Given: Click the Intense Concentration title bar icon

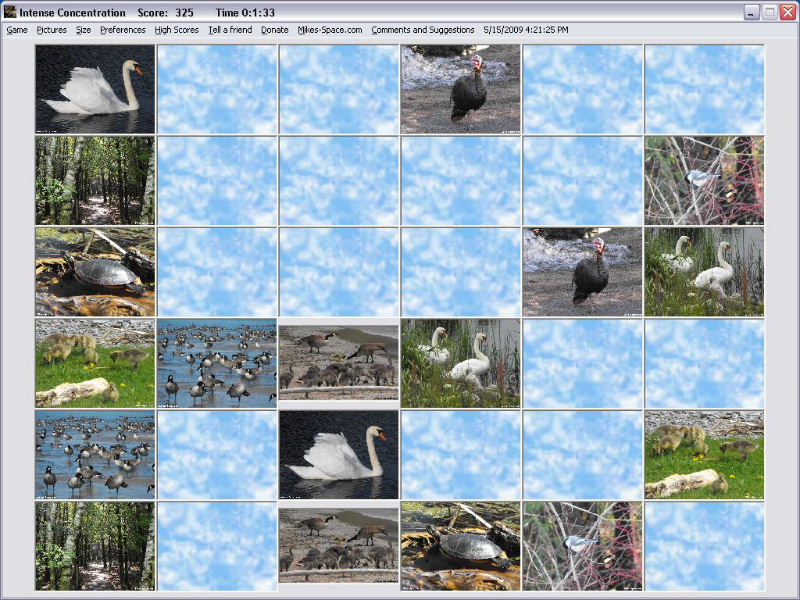Looking at the screenshot, I should click(x=10, y=12).
